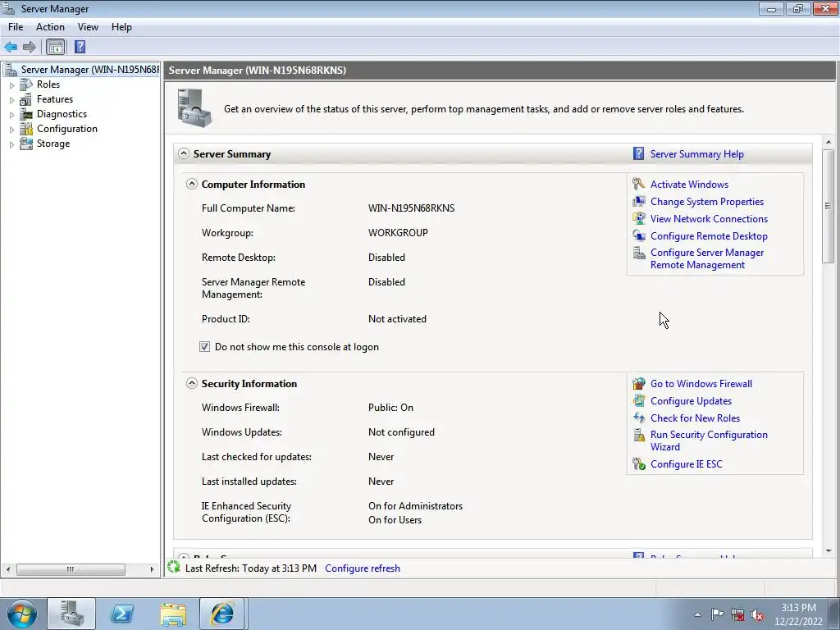
Task: Open the Help menu
Action: click(121, 27)
